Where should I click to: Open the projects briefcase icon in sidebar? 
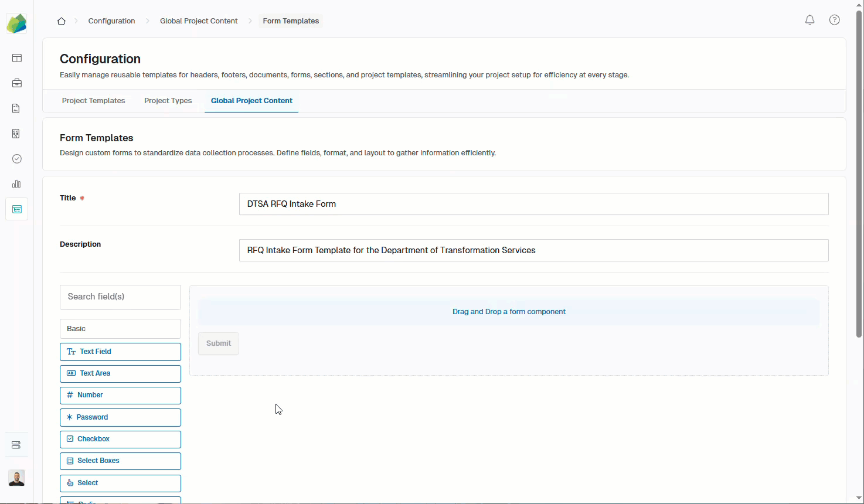[16, 83]
